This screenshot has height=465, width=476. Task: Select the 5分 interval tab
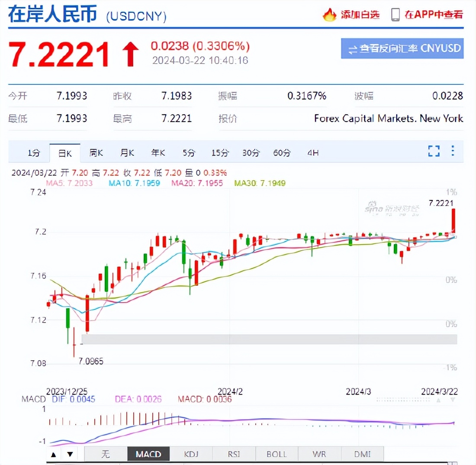188,153
